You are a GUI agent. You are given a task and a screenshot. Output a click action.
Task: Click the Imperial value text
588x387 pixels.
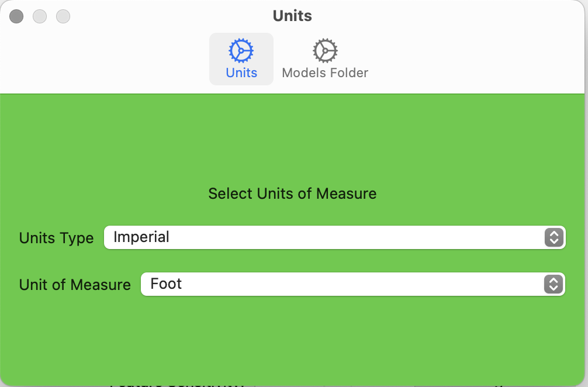point(141,237)
